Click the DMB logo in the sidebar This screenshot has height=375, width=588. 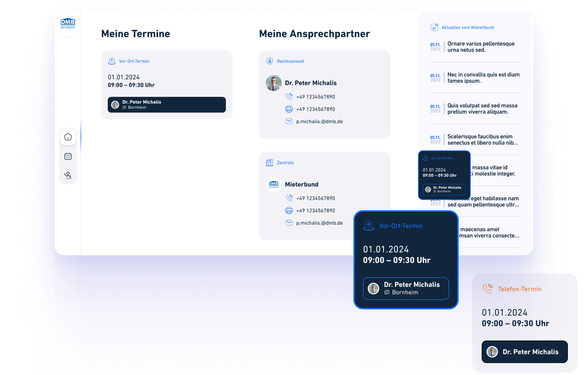pyautogui.click(x=68, y=23)
